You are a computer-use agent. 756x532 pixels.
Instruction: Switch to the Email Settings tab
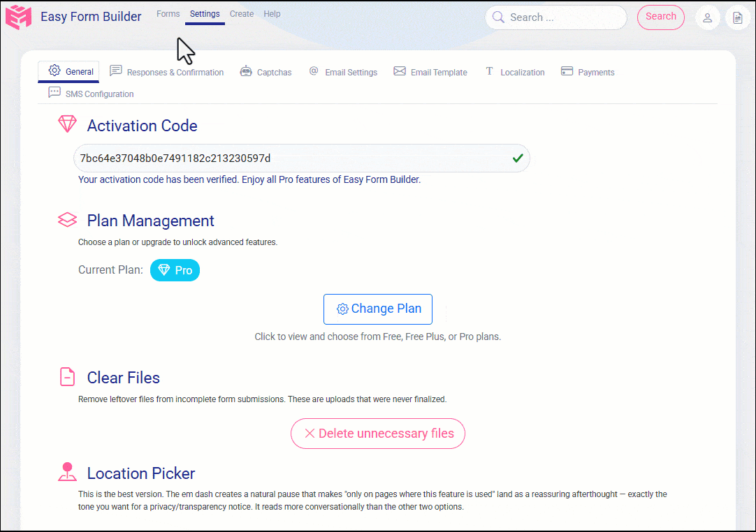click(343, 73)
